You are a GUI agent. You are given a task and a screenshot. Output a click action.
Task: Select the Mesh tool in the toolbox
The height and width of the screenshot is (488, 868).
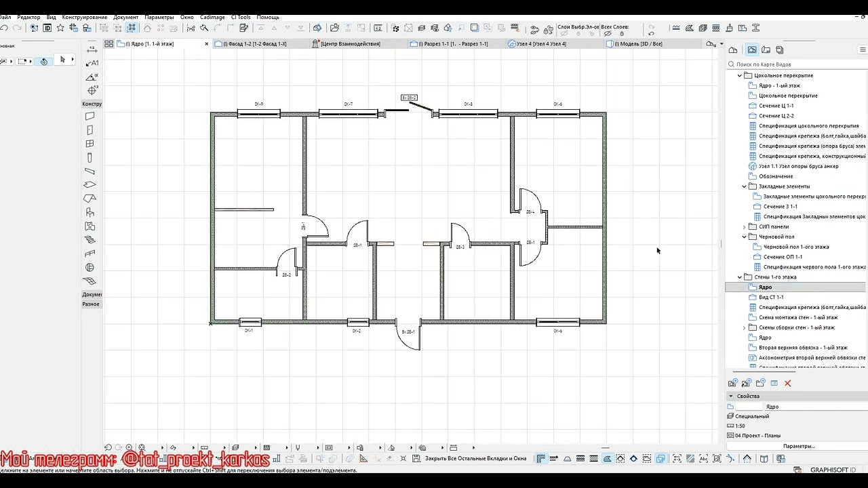point(90,281)
